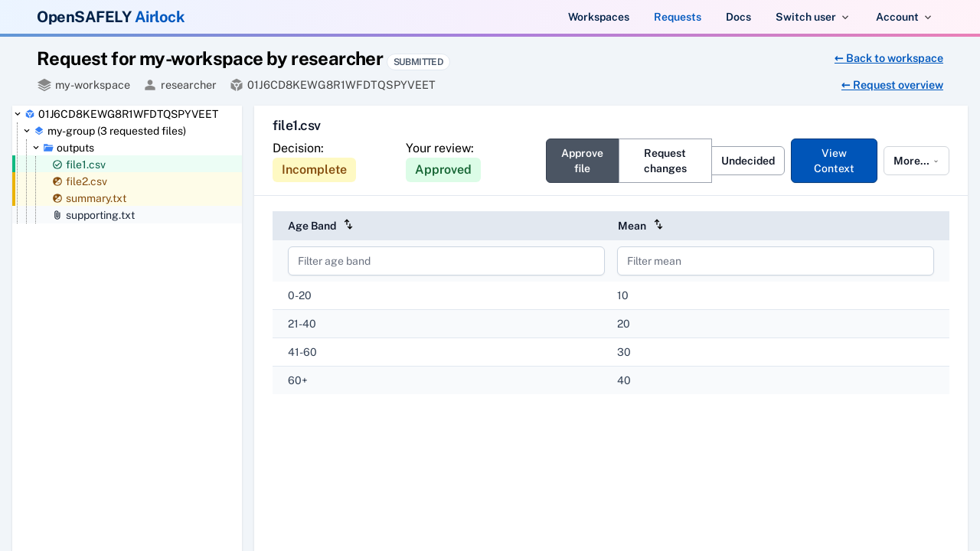The width and height of the screenshot is (980, 551).
Task: Follow the Back to workspace link
Action: pyautogui.click(x=888, y=58)
